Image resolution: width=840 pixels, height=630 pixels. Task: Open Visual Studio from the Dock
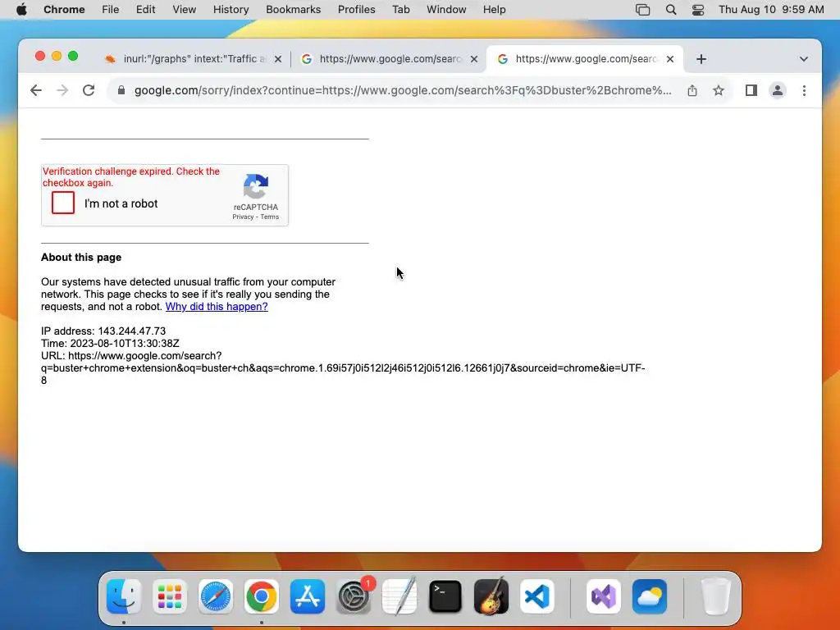(604, 596)
